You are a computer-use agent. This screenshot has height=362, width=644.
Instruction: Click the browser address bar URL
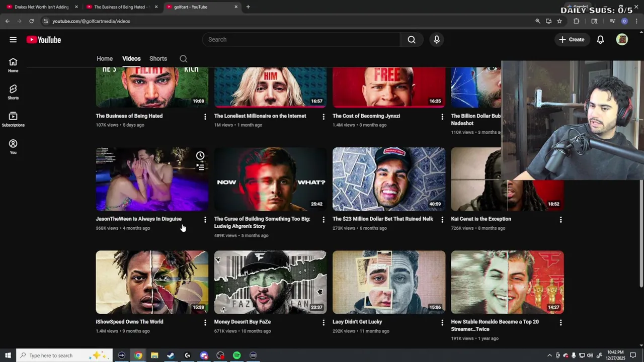click(x=91, y=21)
